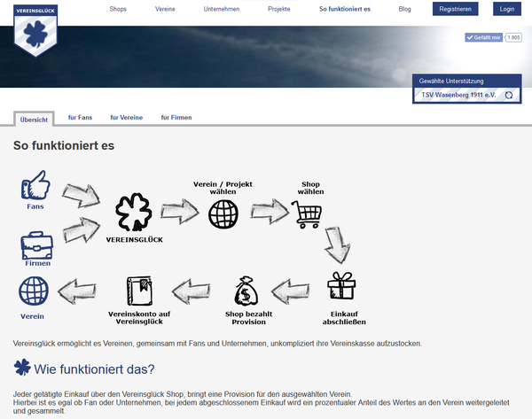Click the Verein / Projekt wählen label
The width and height of the screenshot is (532, 419).
(x=223, y=188)
